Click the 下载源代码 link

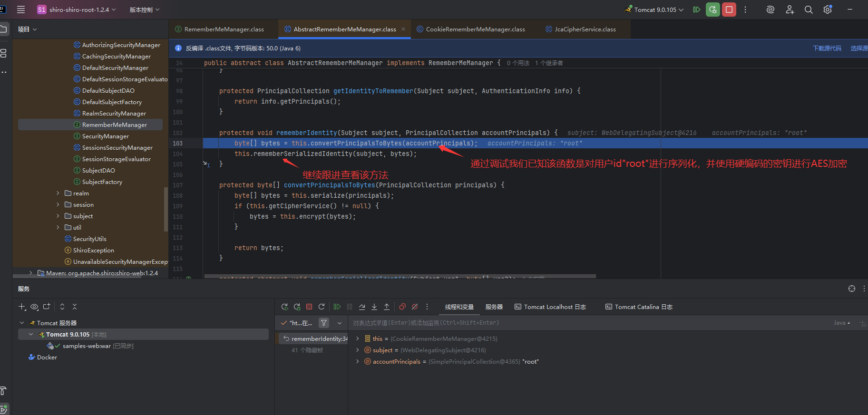(x=827, y=48)
